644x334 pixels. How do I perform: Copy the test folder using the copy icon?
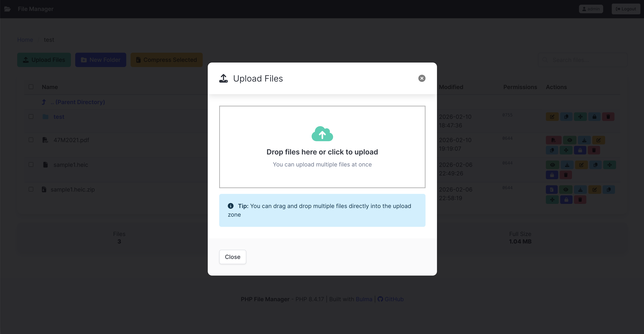point(566,117)
